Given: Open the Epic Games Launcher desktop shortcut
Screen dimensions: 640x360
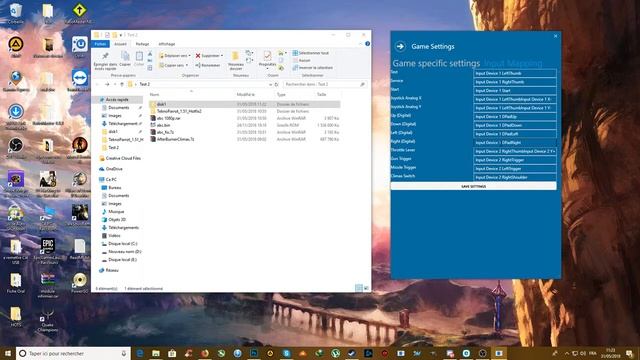Looking at the screenshot, I should point(48,250).
